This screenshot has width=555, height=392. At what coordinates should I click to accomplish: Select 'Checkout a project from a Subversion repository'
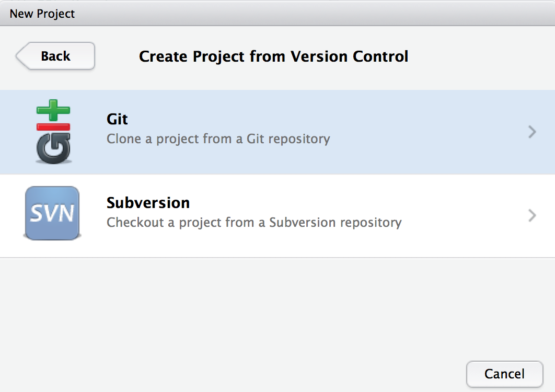pyautogui.click(x=254, y=222)
